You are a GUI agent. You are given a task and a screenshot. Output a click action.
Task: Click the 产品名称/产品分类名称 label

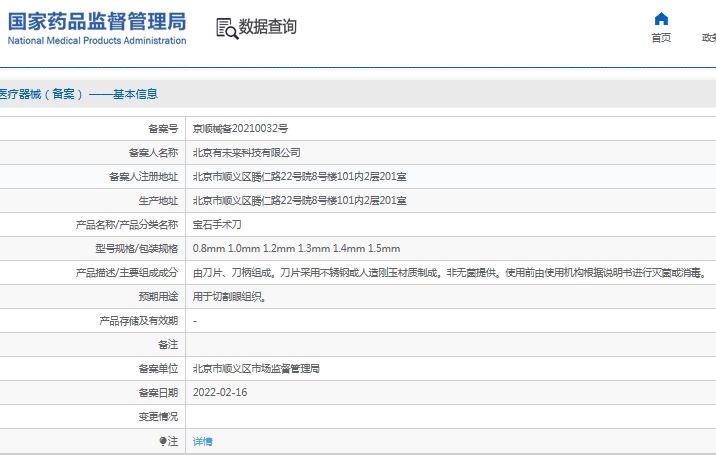pyautogui.click(x=126, y=225)
